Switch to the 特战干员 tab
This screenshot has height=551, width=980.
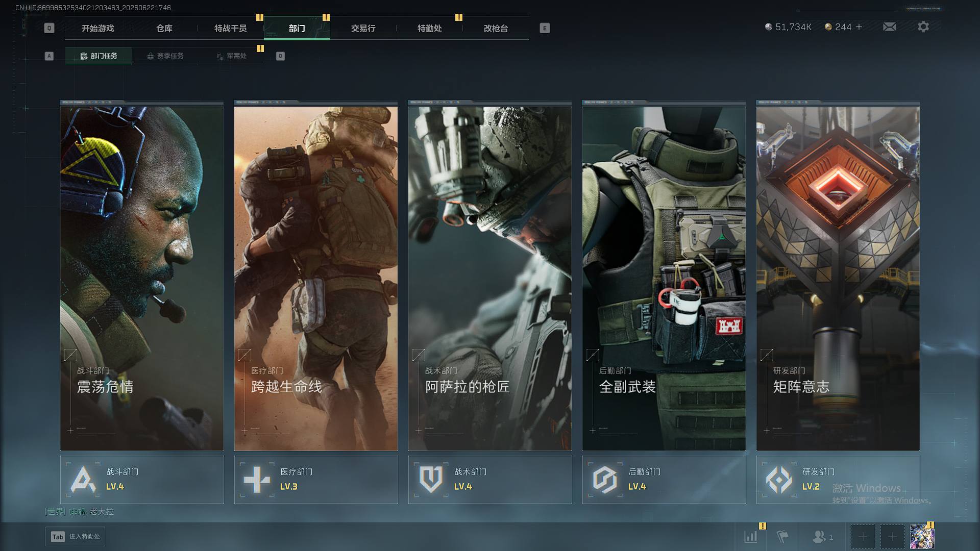[x=231, y=28]
